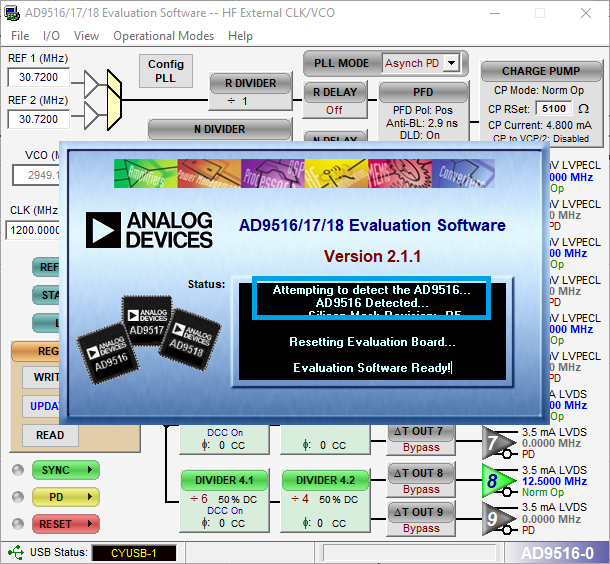Click the SYNC green button
Image resolution: width=610 pixels, height=564 pixels.
(66, 470)
